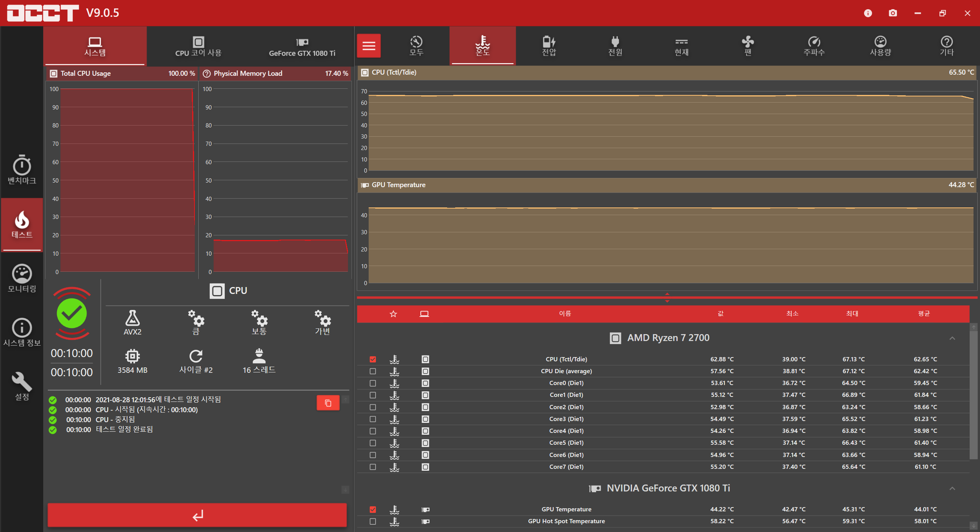Screen dimensions: 980x532
Task: Click the Physical Memory Load question icon
Action: coord(207,73)
